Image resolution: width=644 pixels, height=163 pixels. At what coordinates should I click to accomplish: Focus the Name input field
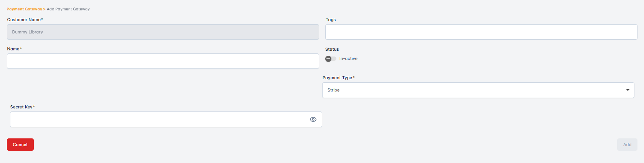(x=163, y=62)
